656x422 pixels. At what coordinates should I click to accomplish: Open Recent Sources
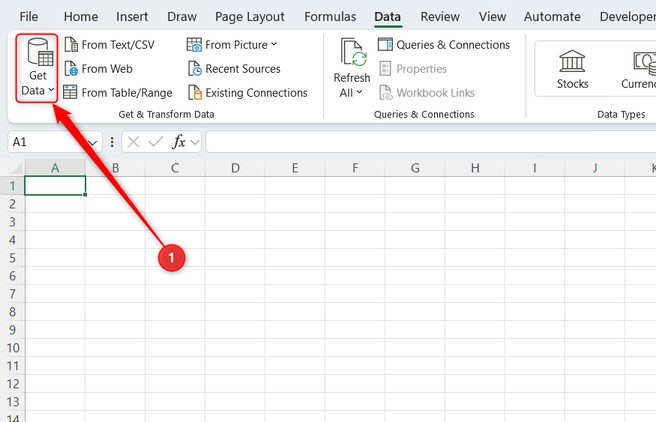click(234, 69)
